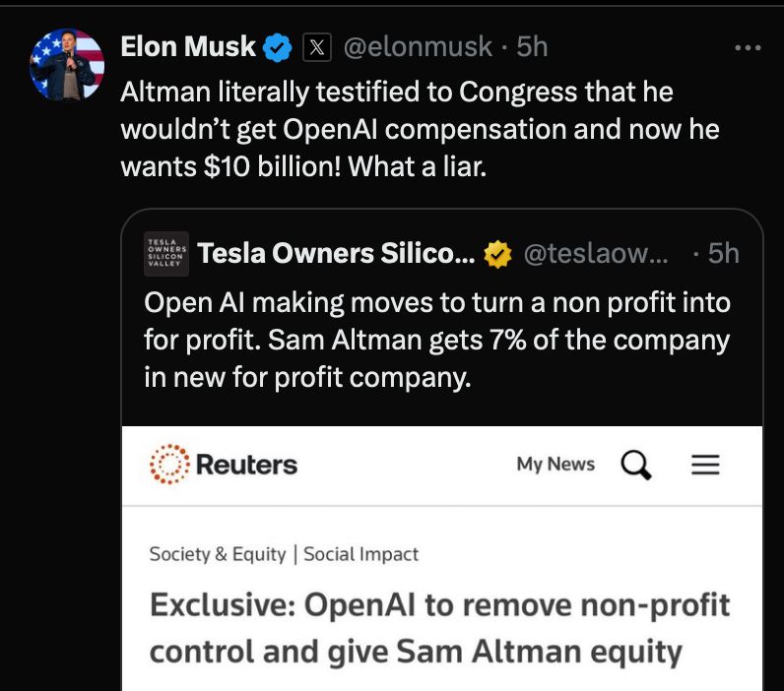The width and height of the screenshot is (784, 691).
Task: Select the Society & Equity category
Action: 218,554
